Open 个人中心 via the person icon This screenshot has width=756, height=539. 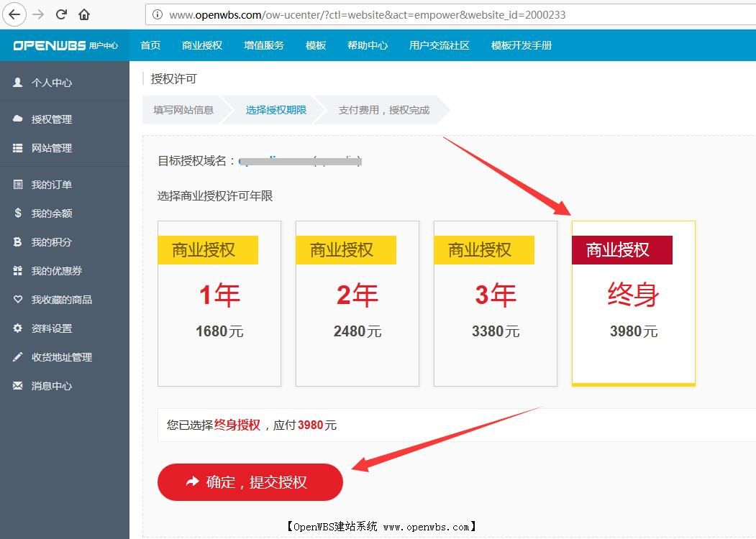coord(17,82)
